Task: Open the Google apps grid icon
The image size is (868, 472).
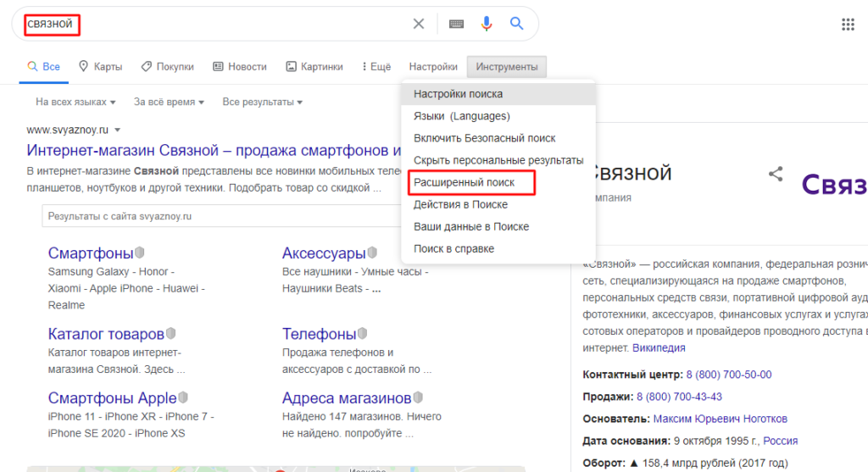Action: [x=848, y=25]
